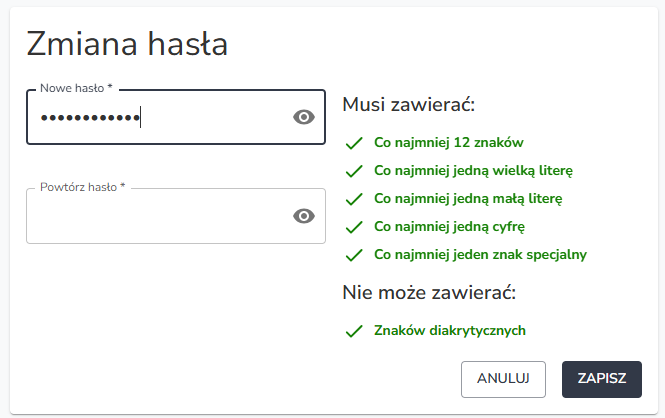The height and width of the screenshot is (418, 665).
Task: Click 'Znaków diakrytycznych' requirement text
Action: point(450,331)
